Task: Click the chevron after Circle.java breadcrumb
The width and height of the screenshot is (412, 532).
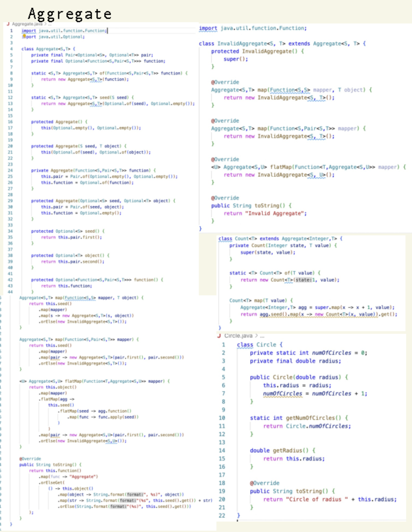Action: 256,336
